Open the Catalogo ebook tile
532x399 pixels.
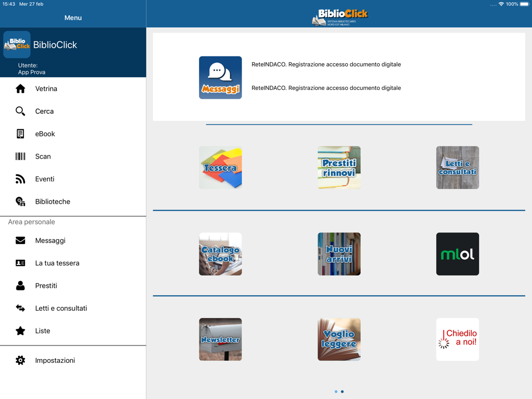(x=220, y=254)
